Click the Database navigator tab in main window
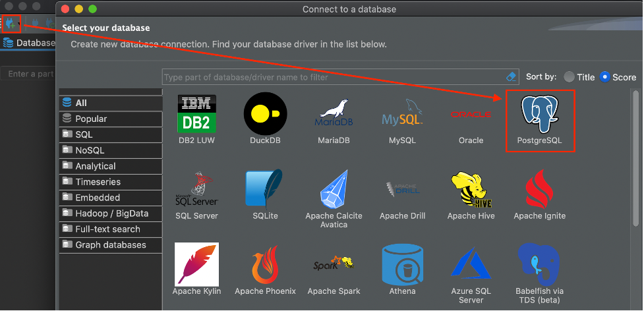This screenshot has height=311, width=644. click(x=29, y=43)
